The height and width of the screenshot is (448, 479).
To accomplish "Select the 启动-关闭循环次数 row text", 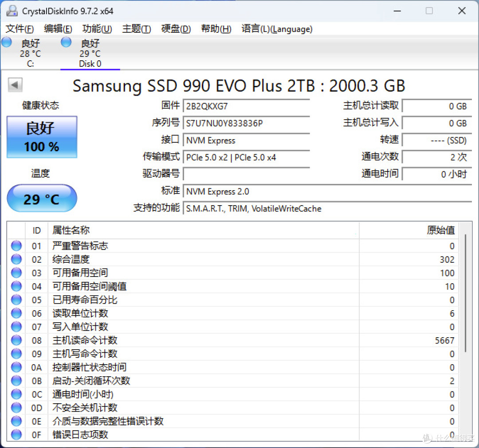I will pos(91,381).
